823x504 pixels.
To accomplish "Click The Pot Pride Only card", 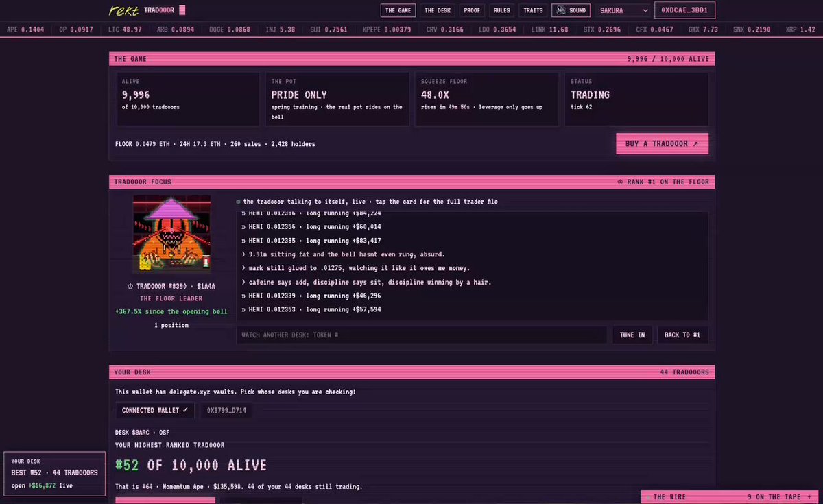I will click(337, 99).
